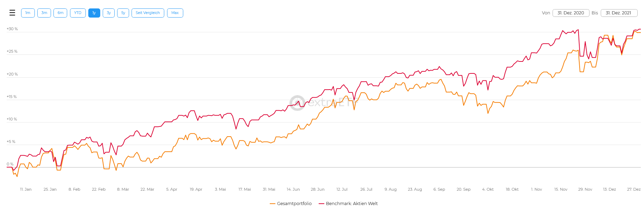This screenshot has width=644, height=210.
Task: Switch chart to 6m range
Action: 60,13
